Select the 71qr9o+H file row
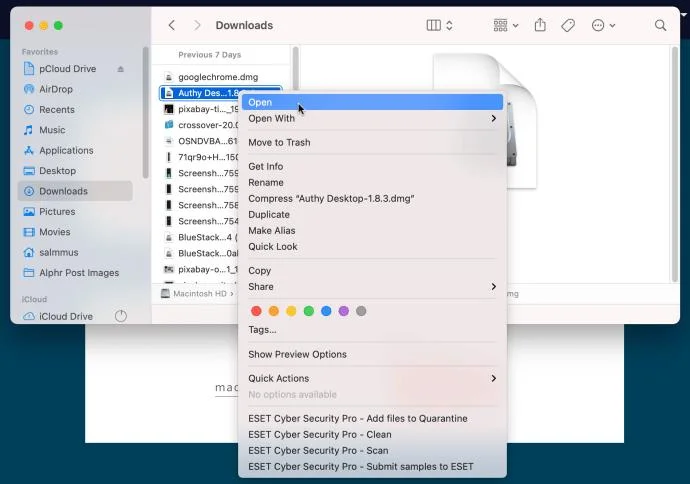Screen dimensions: 690x484 click(x=200, y=157)
